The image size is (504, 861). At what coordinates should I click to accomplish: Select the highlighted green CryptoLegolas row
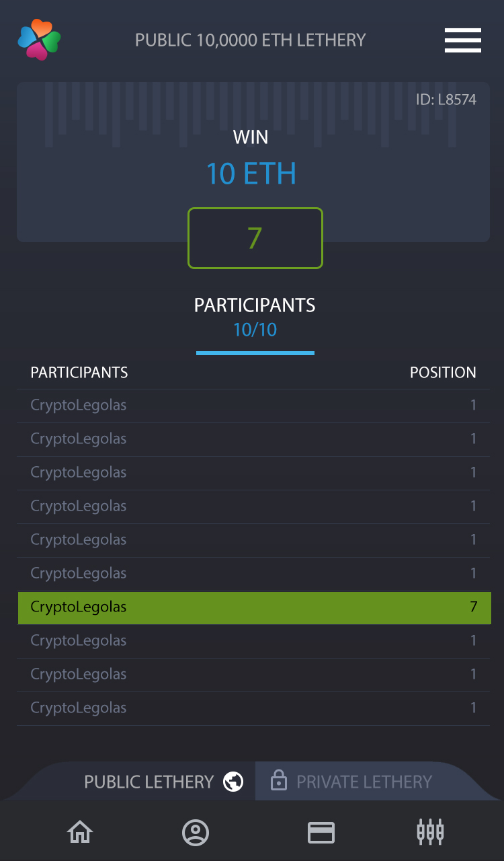tap(254, 607)
